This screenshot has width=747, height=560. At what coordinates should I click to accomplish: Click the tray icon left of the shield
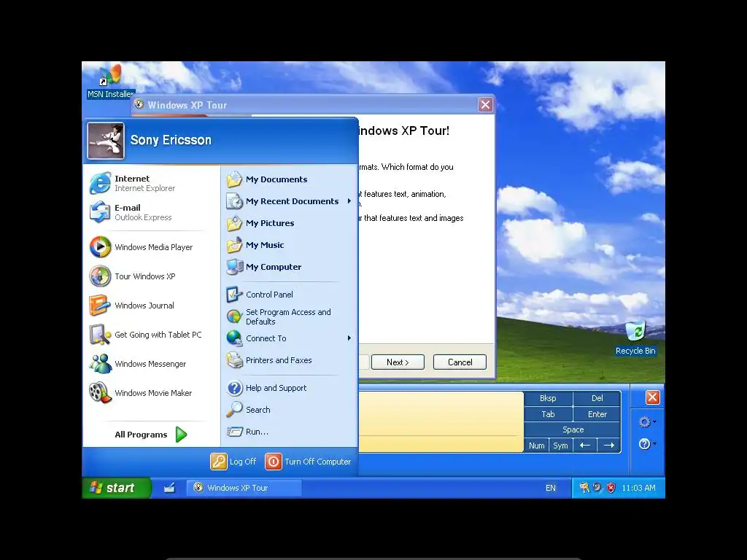pyautogui.click(x=598, y=488)
